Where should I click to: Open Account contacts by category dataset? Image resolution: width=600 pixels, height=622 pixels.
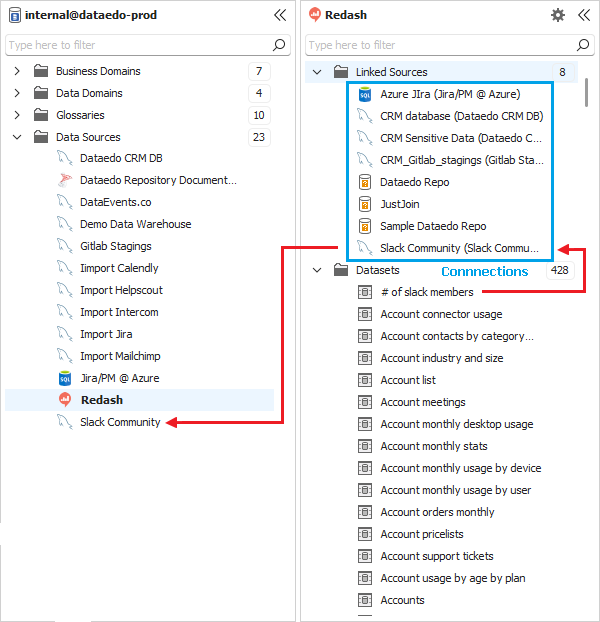457,336
